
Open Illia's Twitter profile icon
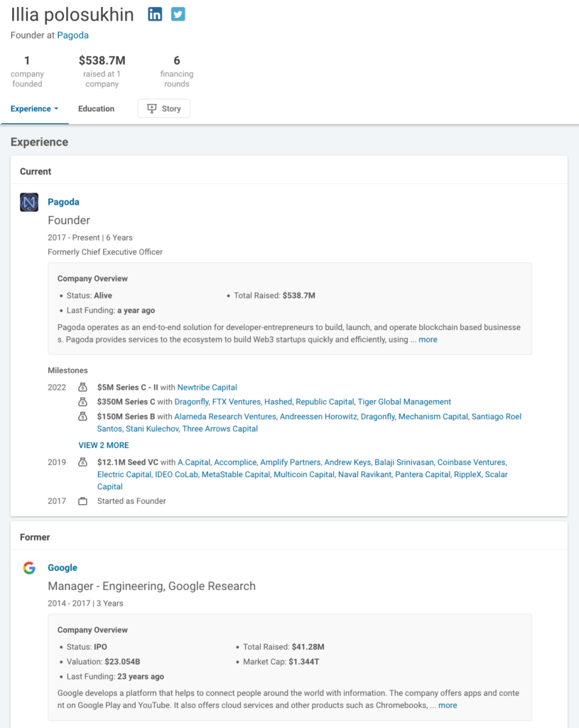coord(178,14)
